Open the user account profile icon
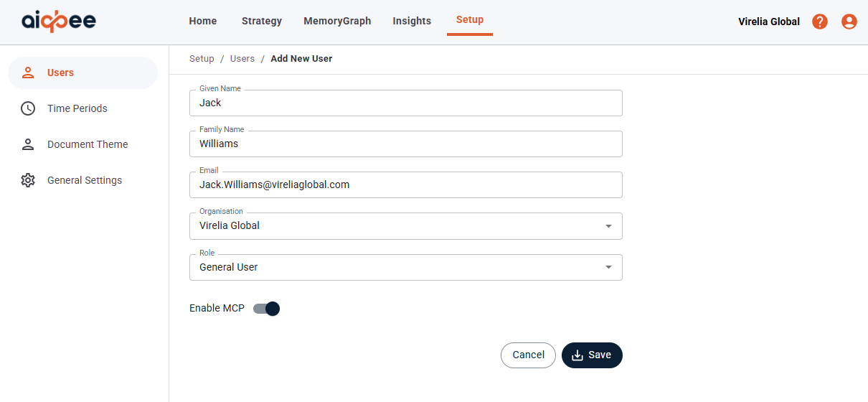This screenshot has height=402, width=868. 849,22
